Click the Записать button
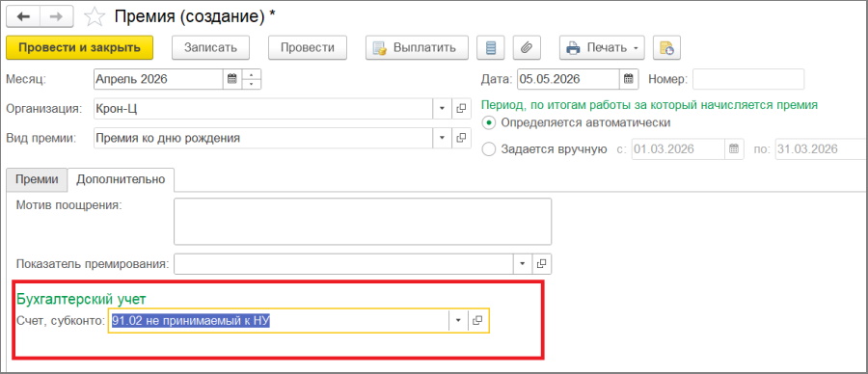This screenshot has width=868, height=374. pos(211,47)
